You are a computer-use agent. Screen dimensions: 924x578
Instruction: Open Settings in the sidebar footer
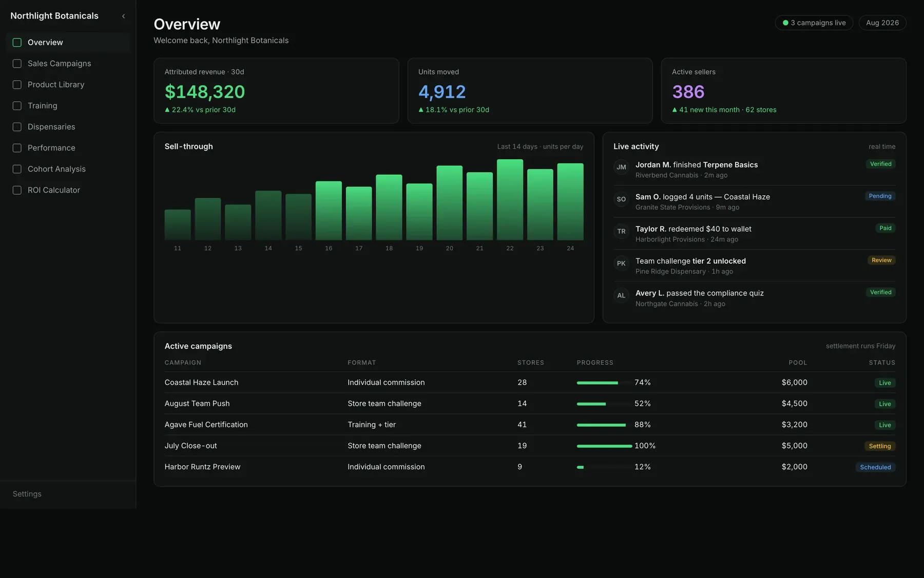click(x=27, y=494)
